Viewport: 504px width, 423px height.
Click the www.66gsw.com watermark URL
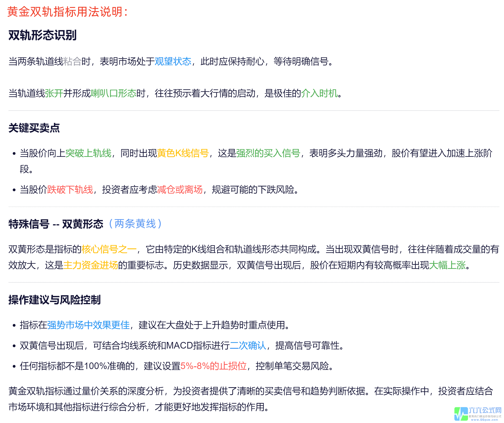[x=484, y=420]
